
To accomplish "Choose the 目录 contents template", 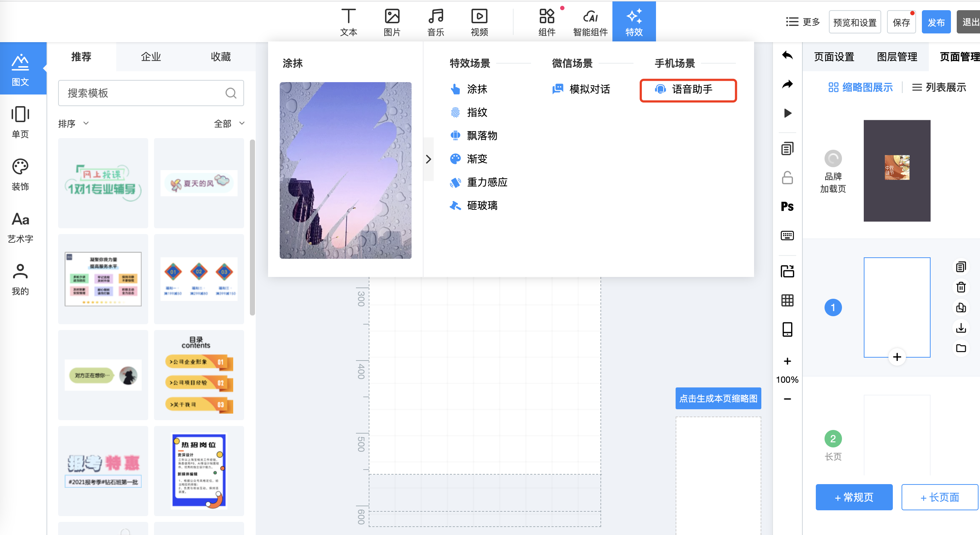I will coord(199,375).
